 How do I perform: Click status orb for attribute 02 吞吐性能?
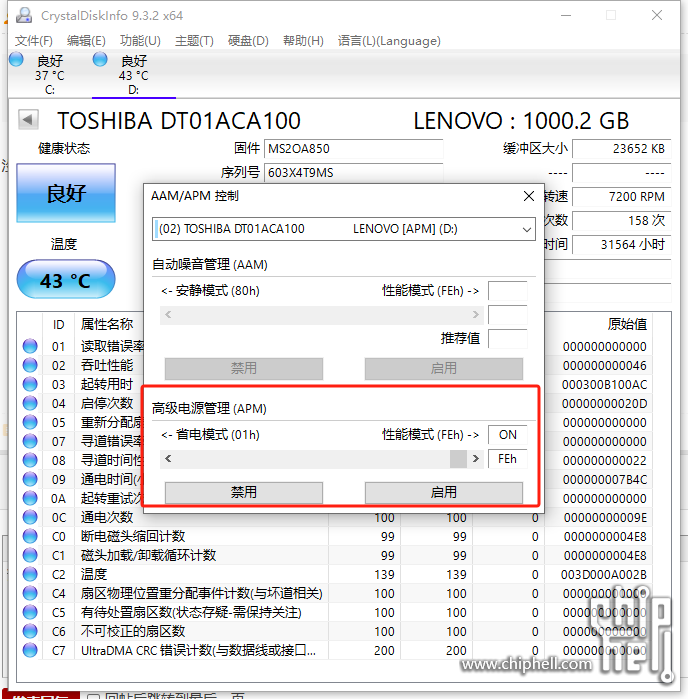pyautogui.click(x=30, y=365)
